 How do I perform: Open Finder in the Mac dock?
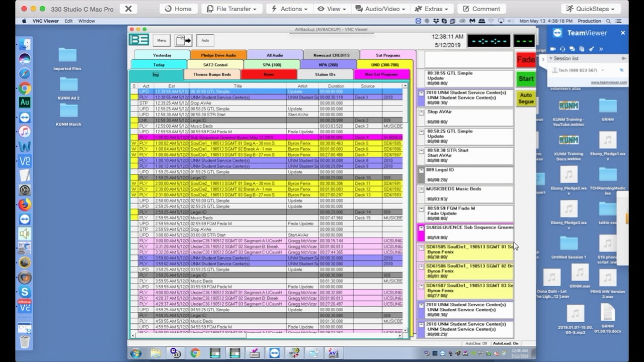25,44
